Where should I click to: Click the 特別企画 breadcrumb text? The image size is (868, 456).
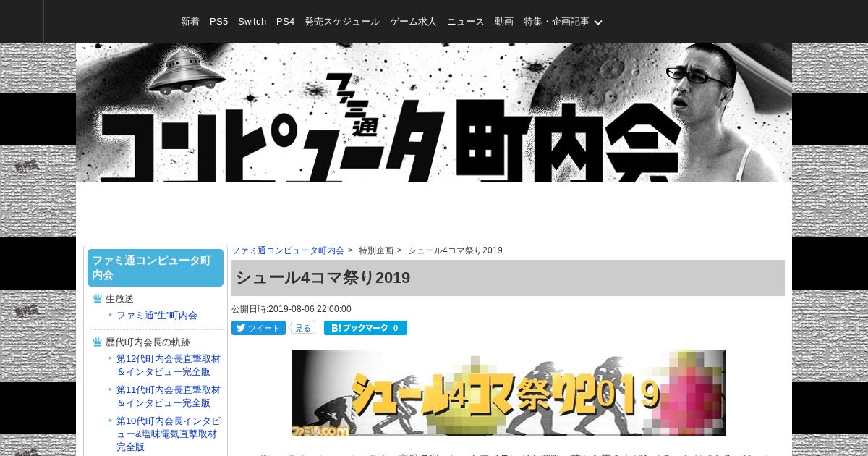376,250
